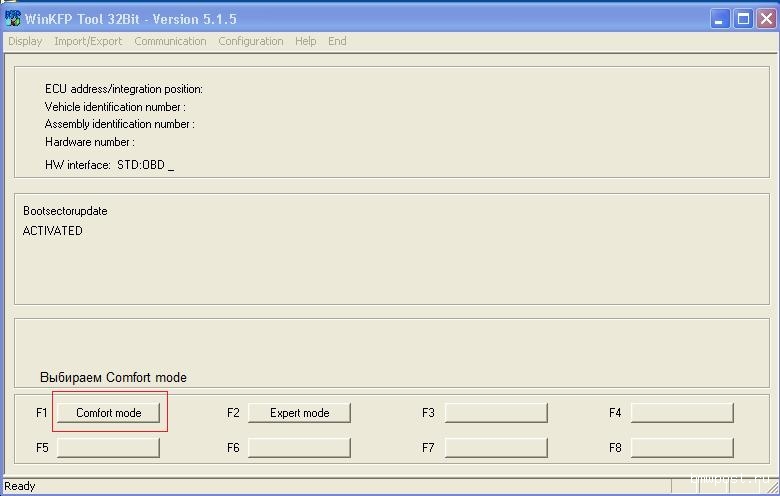Open the Communication menu
Screen dimensions: 780x496
tap(170, 41)
